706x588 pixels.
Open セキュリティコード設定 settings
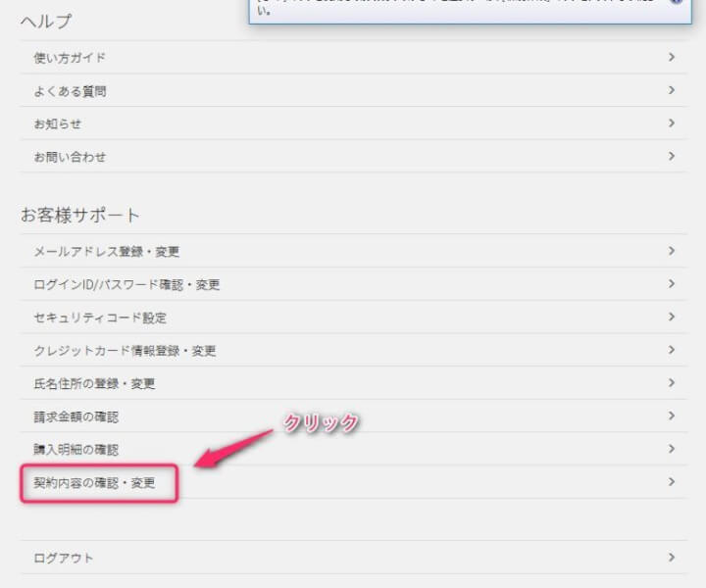coord(100,318)
